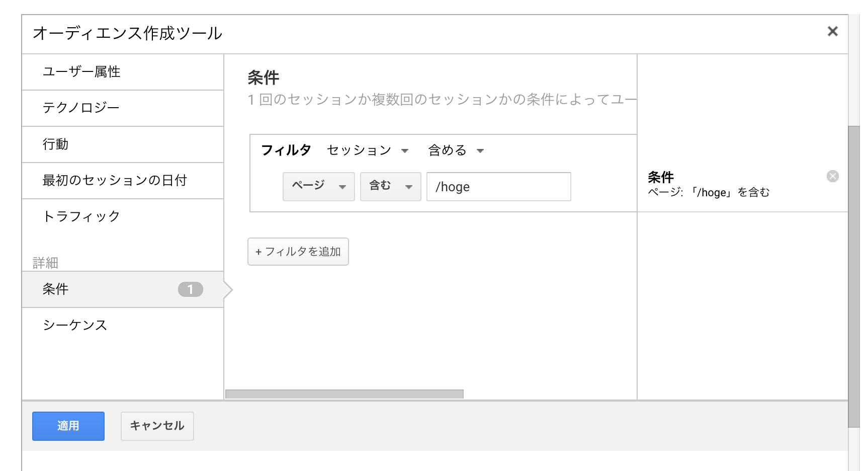Select 条件 under 詳細
The image size is (868, 471).
(x=55, y=289)
